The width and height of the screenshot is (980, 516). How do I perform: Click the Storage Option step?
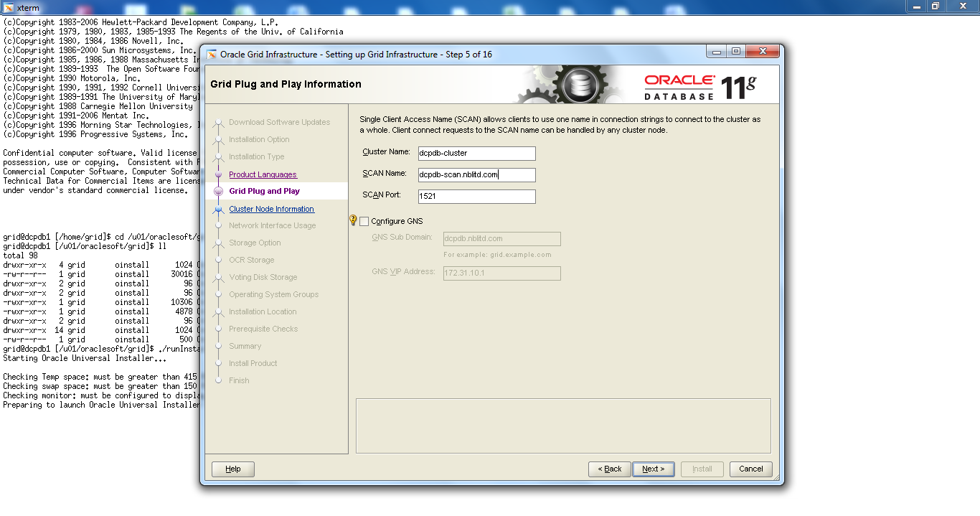coord(255,243)
